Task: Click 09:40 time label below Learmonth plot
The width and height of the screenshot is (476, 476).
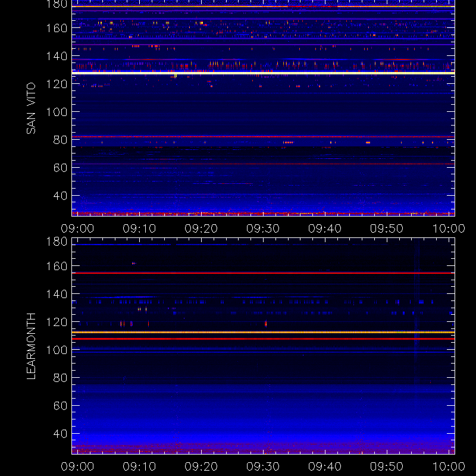Action: click(x=325, y=466)
